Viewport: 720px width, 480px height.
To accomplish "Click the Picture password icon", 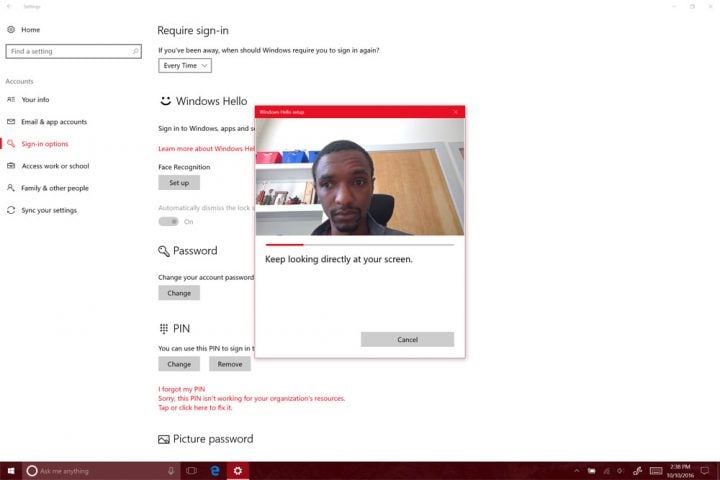I will [x=163, y=440].
